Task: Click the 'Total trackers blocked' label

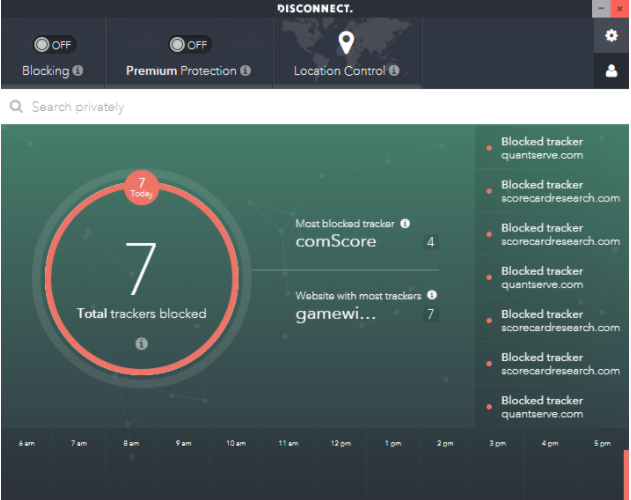Action: pos(141,314)
